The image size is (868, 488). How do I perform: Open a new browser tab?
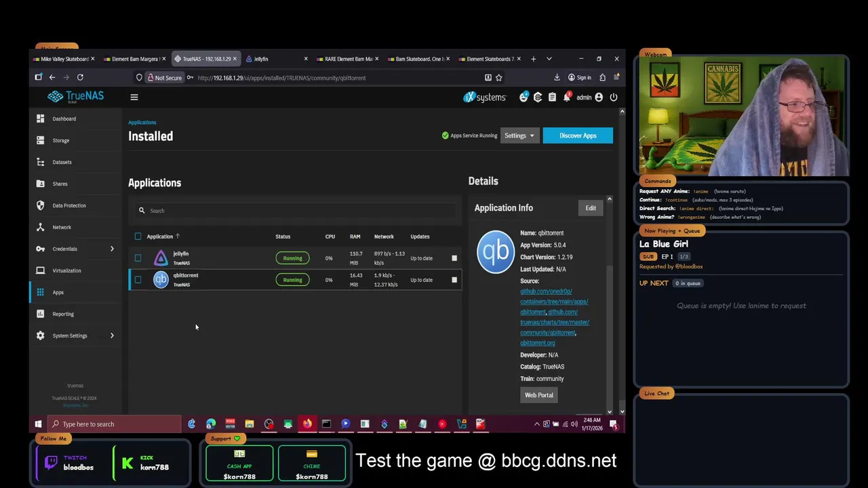coord(533,59)
